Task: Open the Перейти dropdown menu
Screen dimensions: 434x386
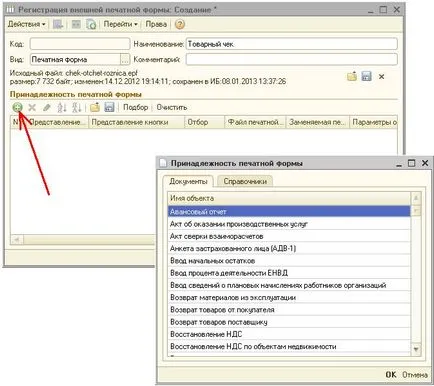Action: [120, 24]
